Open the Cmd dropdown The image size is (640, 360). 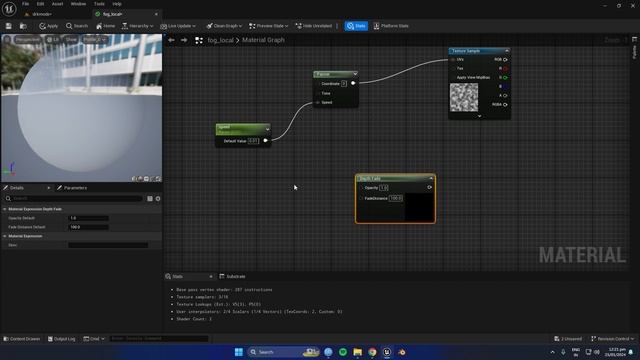(94, 339)
